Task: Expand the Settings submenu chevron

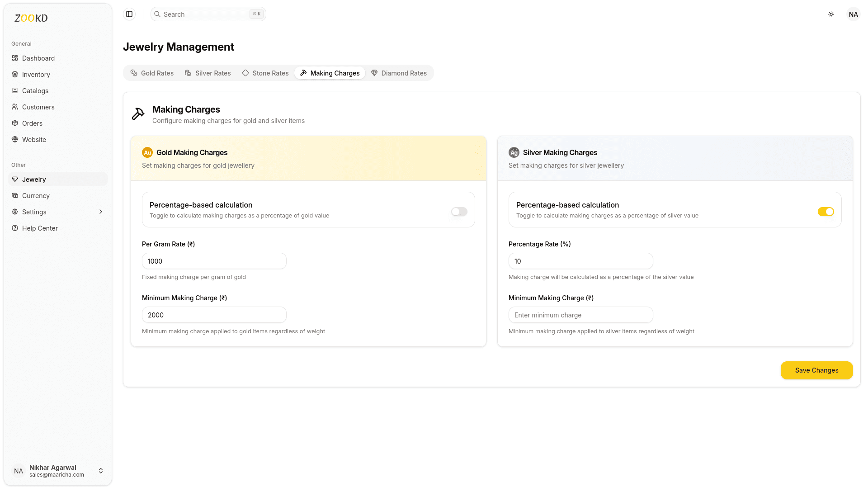Action: [100, 212]
